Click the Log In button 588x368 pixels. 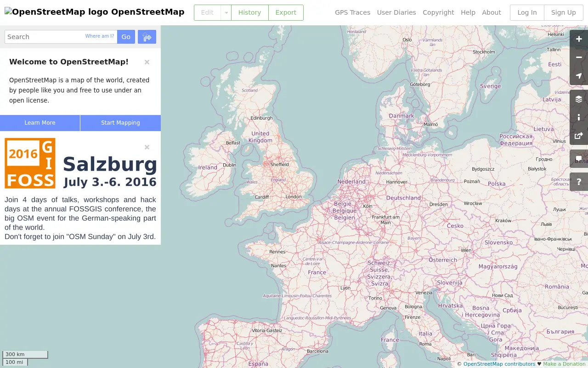click(527, 12)
